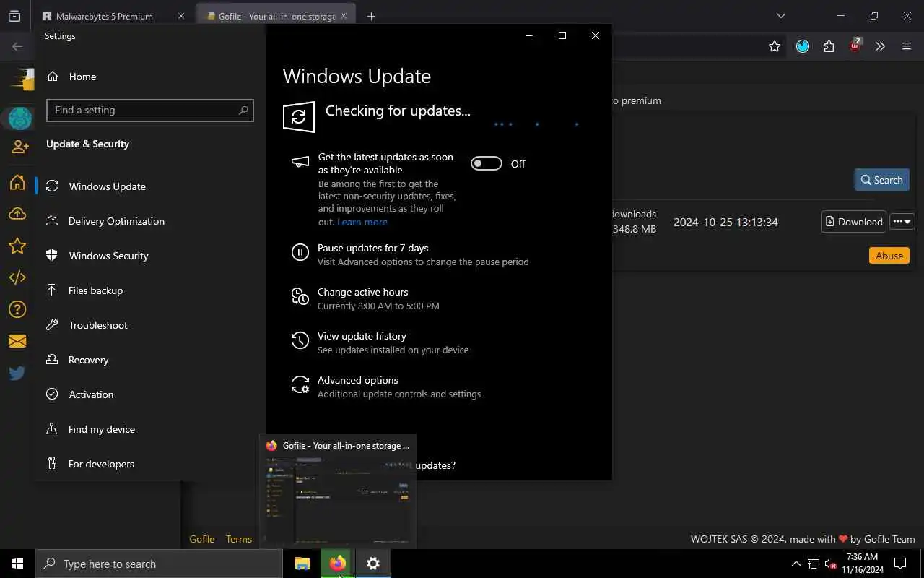The width and height of the screenshot is (924, 578).
Task: Download the 348.8 MB file
Action: (x=854, y=222)
